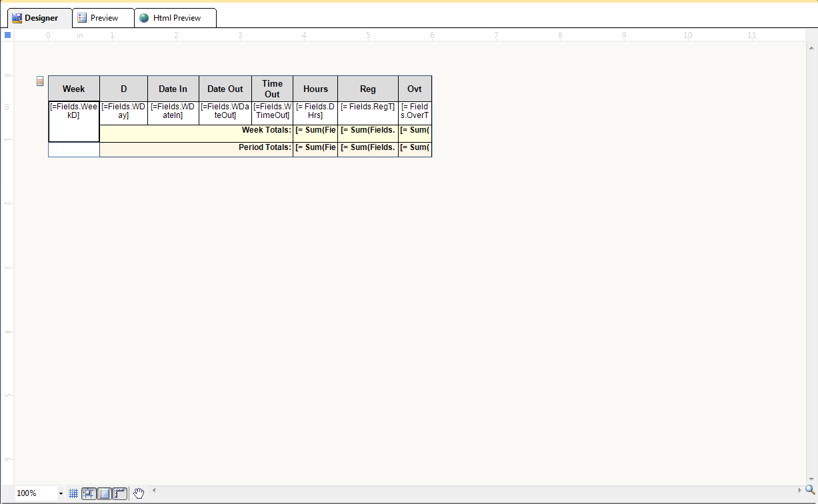The height and width of the screenshot is (504, 818).
Task: Select the Time Out header cell
Action: tap(273, 89)
